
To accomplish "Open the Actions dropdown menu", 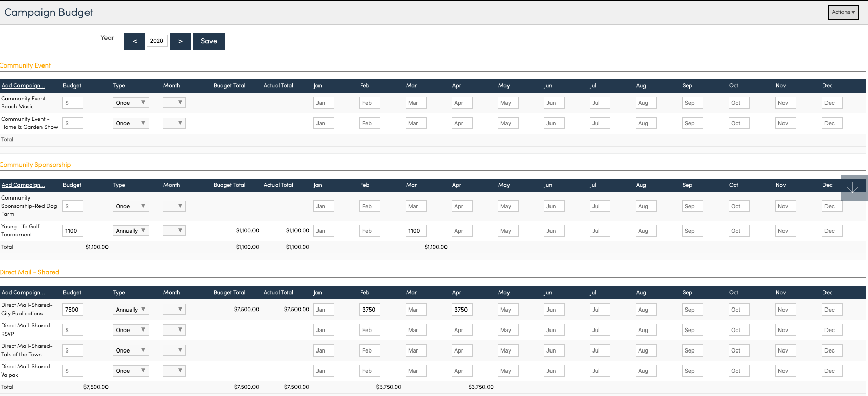I will coord(843,12).
